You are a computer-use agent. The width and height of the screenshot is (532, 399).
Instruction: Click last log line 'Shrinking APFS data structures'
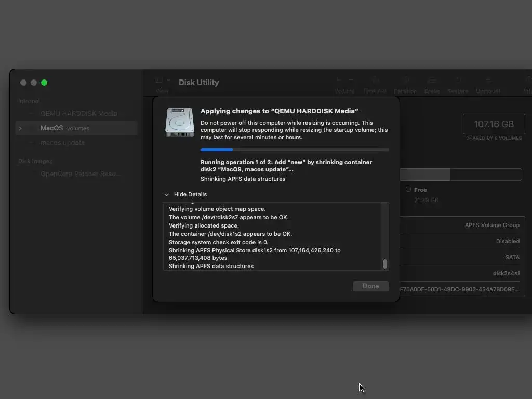211,266
